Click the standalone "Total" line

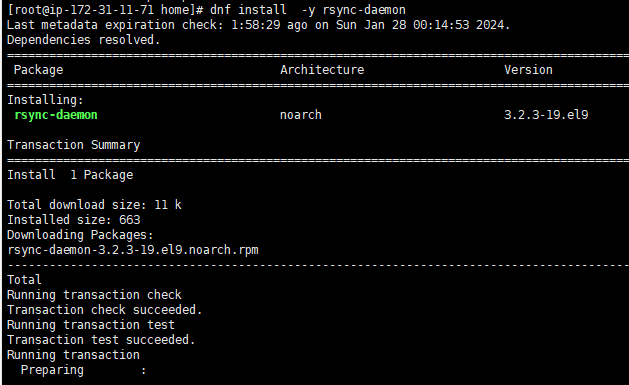coord(24,280)
